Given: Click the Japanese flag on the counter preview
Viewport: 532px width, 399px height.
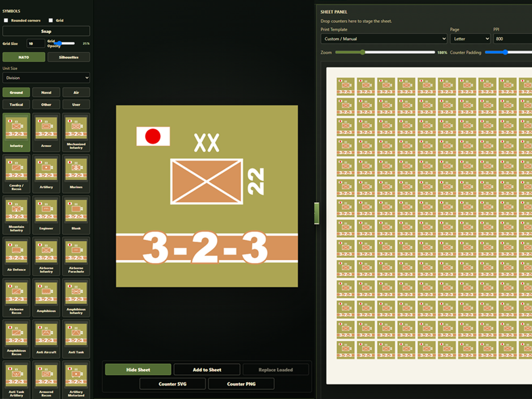Looking at the screenshot, I should point(153,136).
